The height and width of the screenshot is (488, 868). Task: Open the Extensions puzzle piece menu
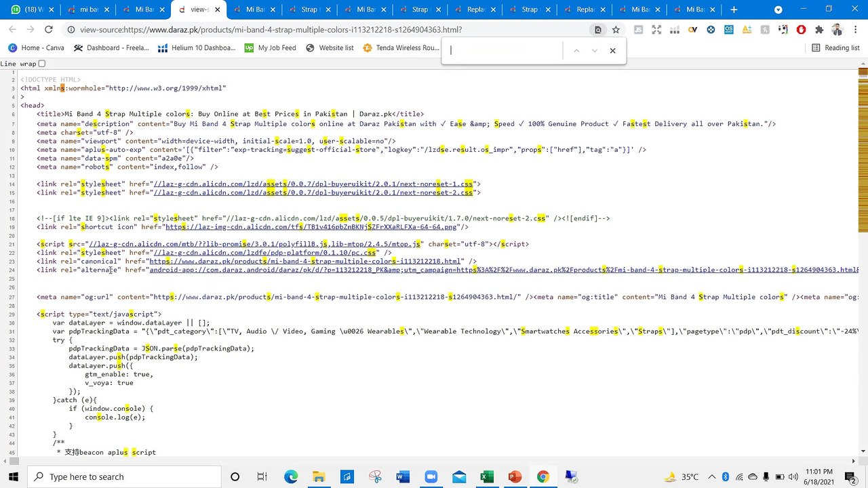click(x=819, y=30)
